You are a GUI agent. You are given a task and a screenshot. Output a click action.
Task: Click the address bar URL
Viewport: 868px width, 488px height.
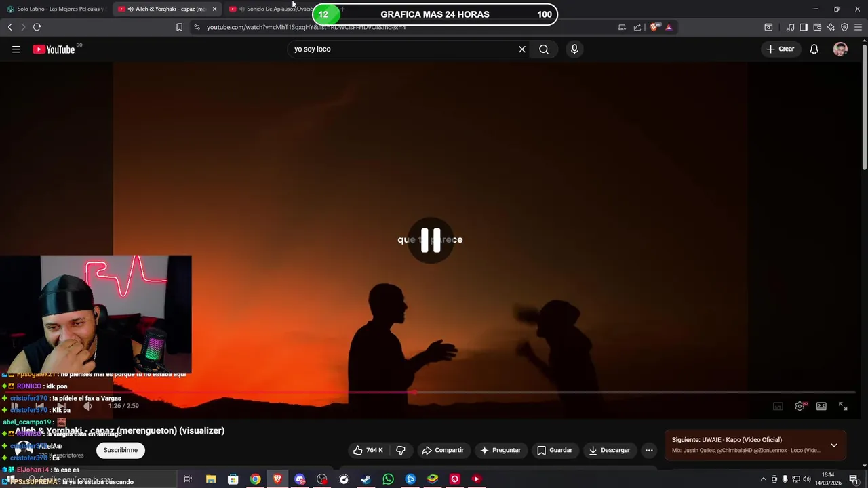306,27
